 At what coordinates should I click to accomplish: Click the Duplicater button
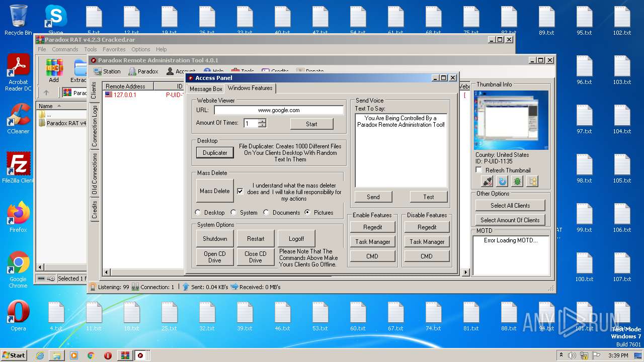pos(215,152)
